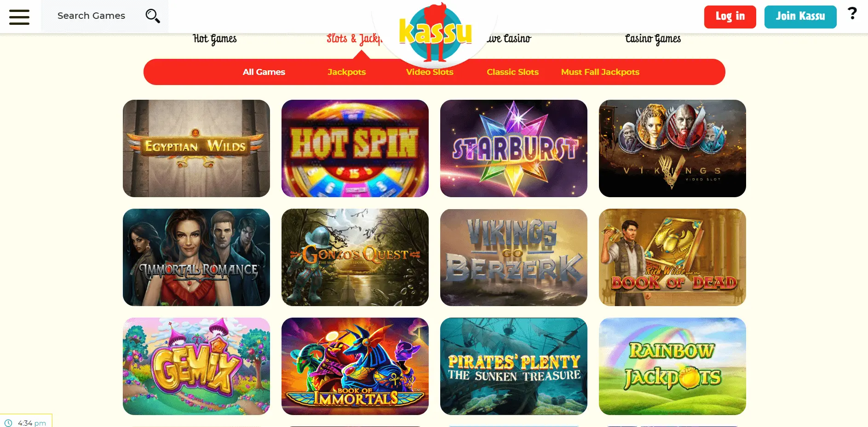Launch Rainbow Jackpots game
This screenshot has height=427, width=868.
point(673,366)
